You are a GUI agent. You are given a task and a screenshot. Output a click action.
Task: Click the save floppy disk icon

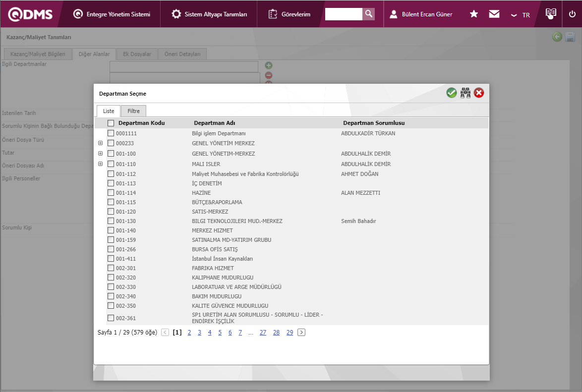[570, 36]
